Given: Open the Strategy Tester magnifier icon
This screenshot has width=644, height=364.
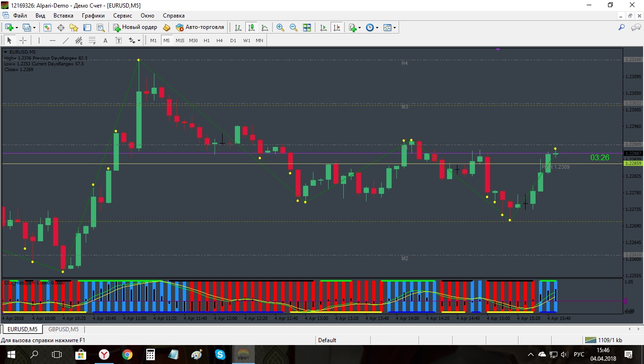Looking at the screenshot, I should [x=100, y=27].
